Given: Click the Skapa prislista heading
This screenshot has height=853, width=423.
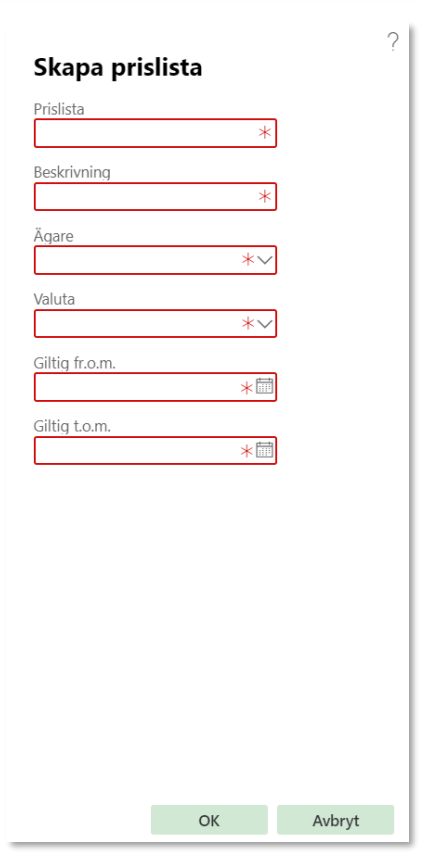Looking at the screenshot, I should pos(118,69).
